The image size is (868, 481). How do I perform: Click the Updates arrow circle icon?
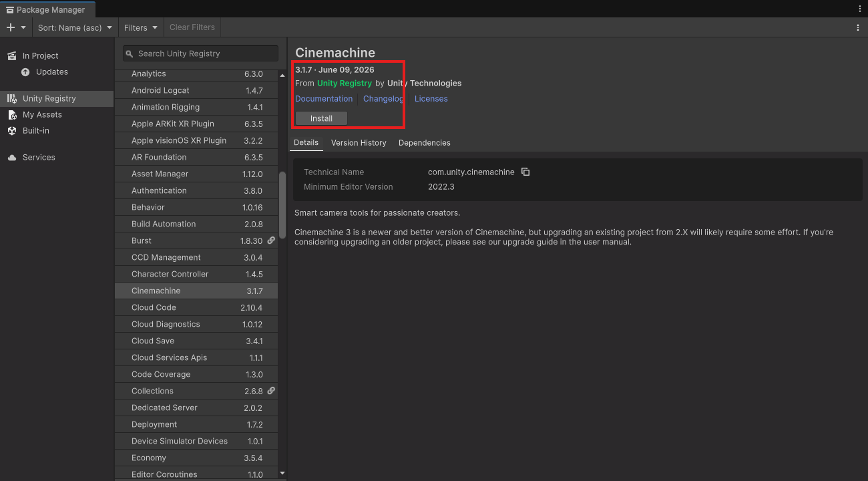[25, 71]
